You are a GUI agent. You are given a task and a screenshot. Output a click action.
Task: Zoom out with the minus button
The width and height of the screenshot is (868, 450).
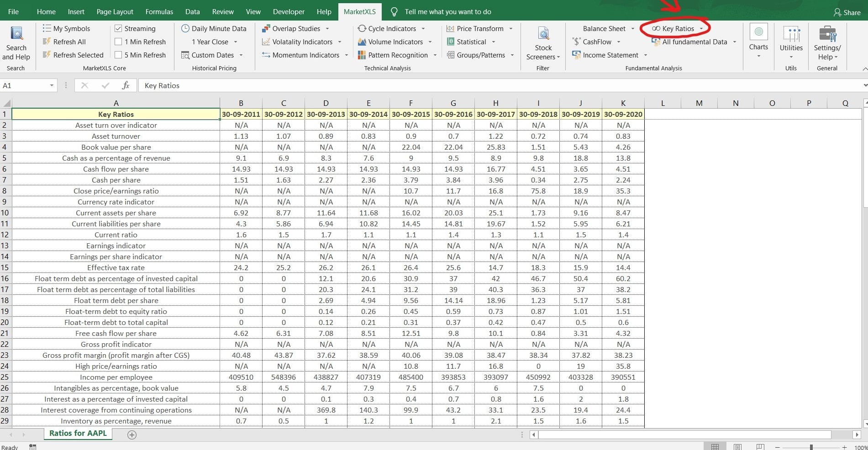click(x=777, y=448)
